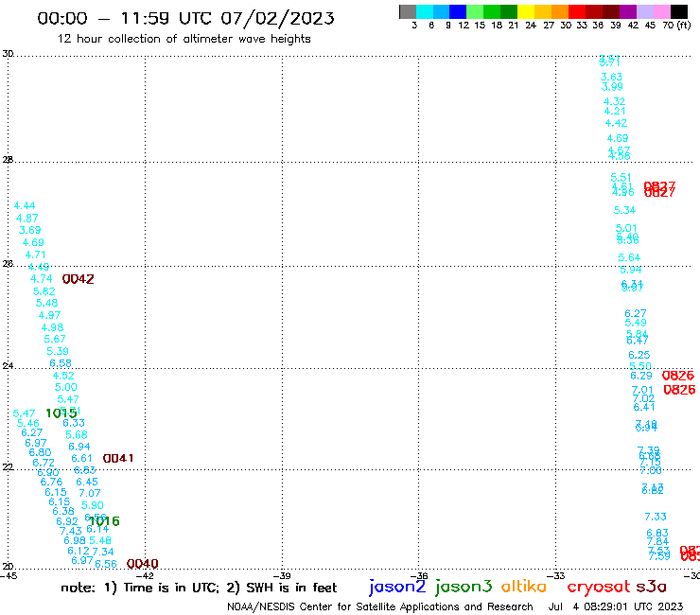700x615 pixels.
Task: Select the 4.87 wave height value
Action: pyautogui.click(x=27, y=218)
